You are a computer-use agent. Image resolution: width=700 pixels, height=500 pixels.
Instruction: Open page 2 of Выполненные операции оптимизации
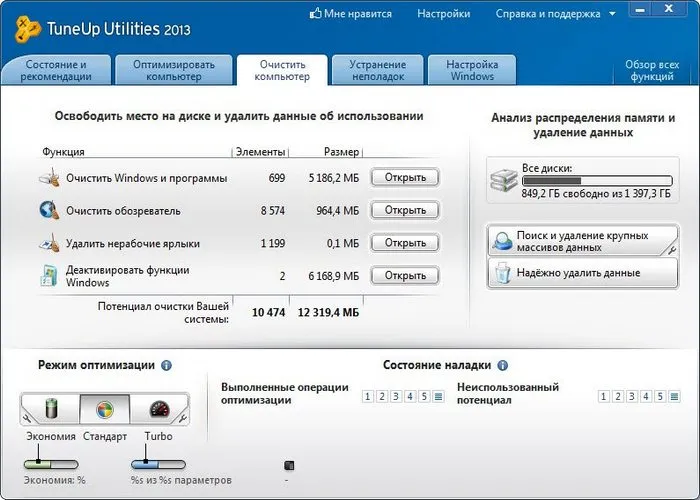tap(382, 396)
